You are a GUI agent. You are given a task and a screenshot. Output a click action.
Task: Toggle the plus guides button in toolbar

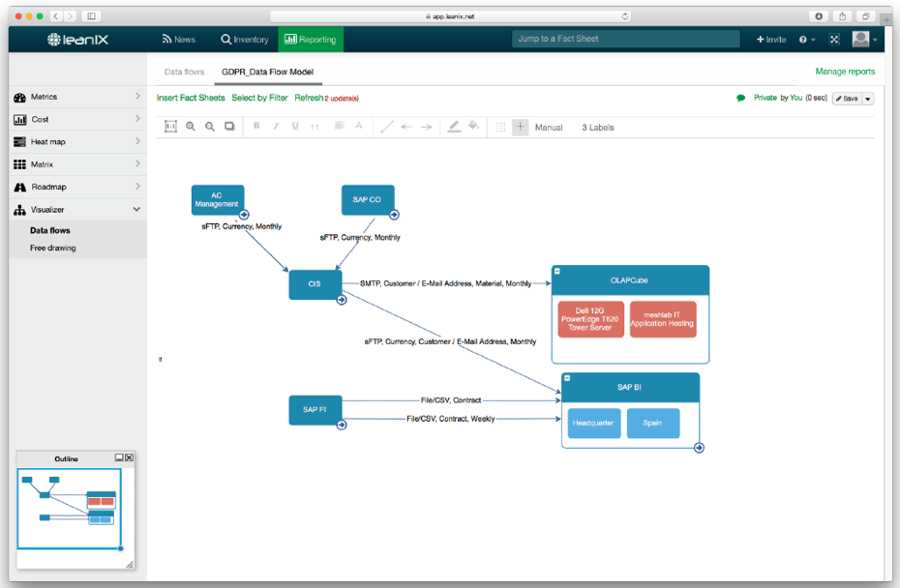520,127
